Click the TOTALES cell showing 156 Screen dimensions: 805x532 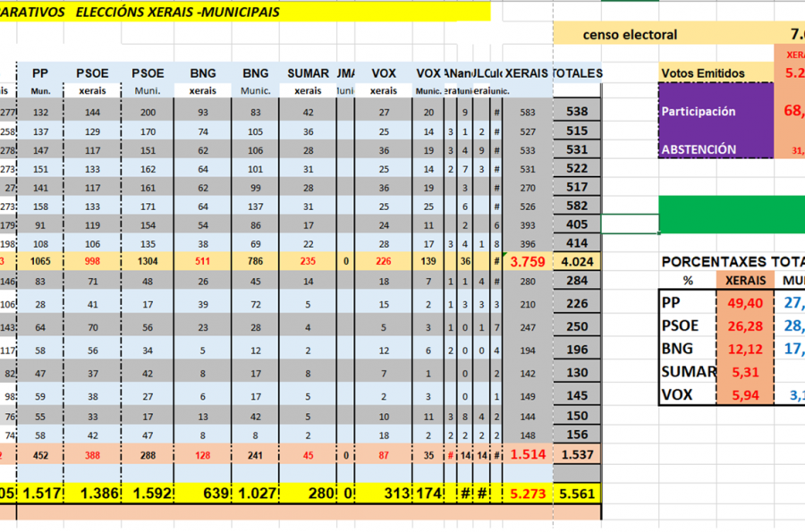pyautogui.click(x=577, y=435)
